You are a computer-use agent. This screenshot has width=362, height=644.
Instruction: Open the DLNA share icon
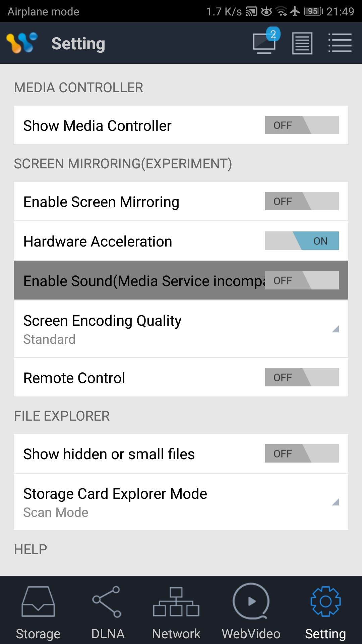(107, 601)
